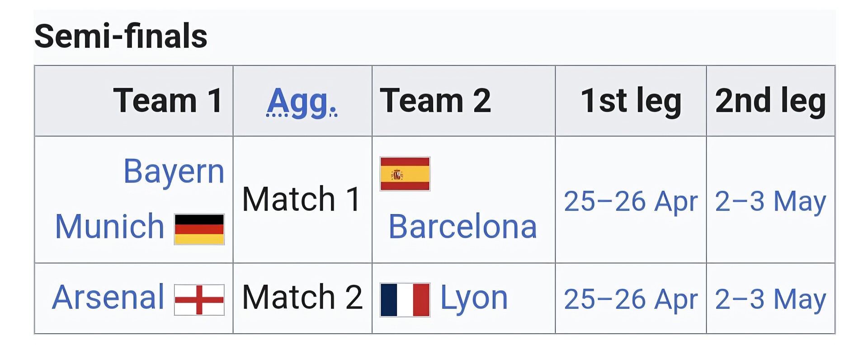Click 25–26 Apr in Bayern Munich row
Viewport: 868px width, 345px height.
[631, 201]
